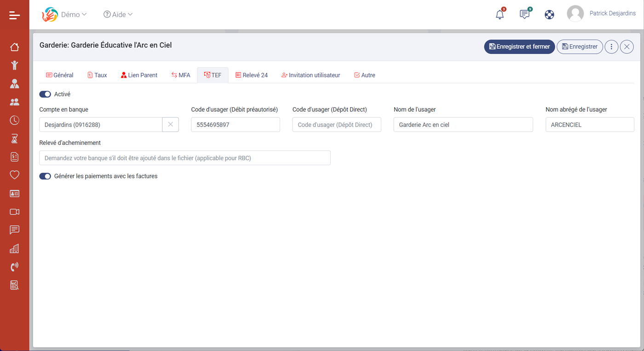Screen dimensions: 644x351
Task: Open the child figure icon in the sidebar
Action: (x=14, y=65)
